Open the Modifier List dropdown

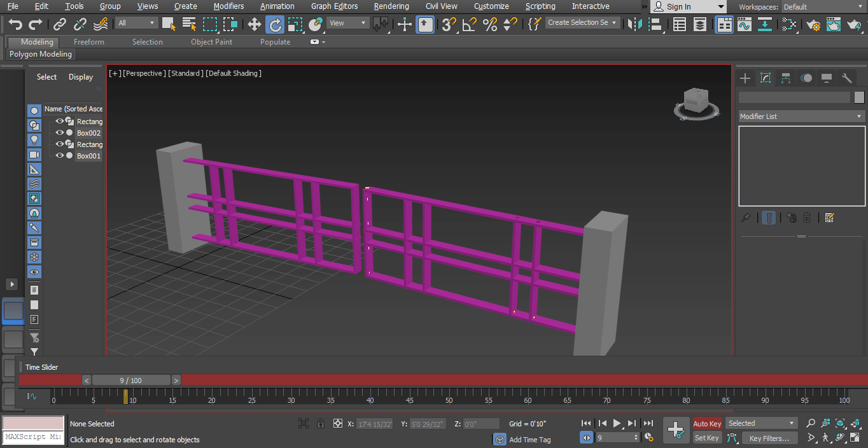[x=801, y=116]
